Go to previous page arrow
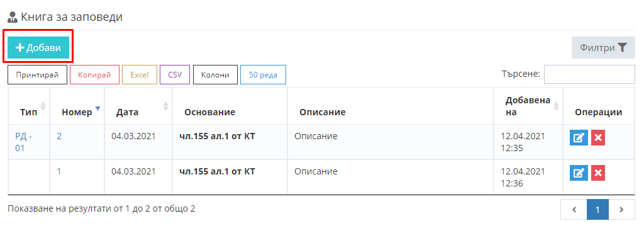The height and width of the screenshot is (245, 644). 574,210
